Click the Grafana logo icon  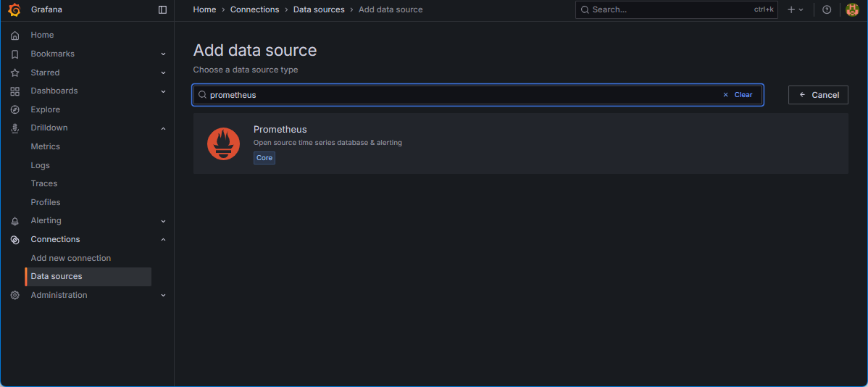point(14,9)
